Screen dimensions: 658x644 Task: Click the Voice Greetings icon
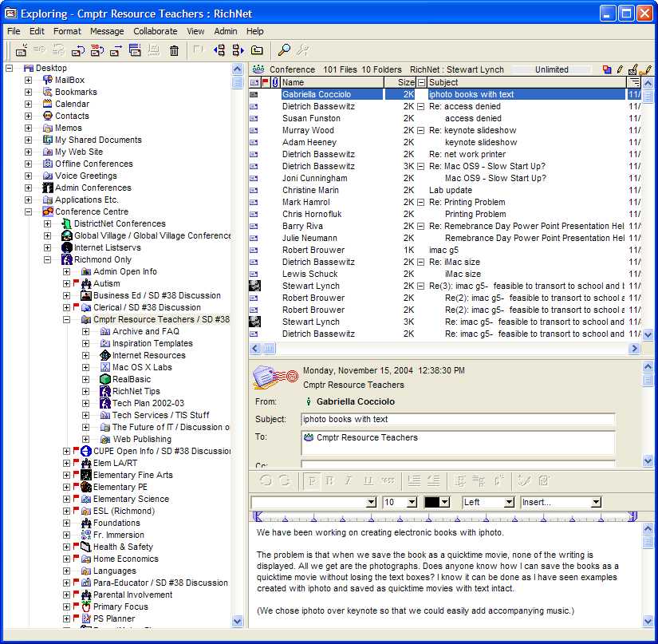coord(48,176)
